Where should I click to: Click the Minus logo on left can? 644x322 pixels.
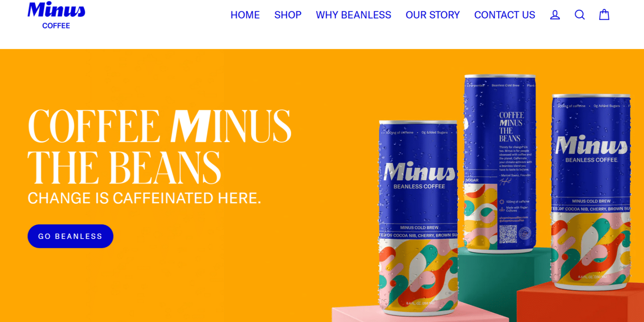419,171
